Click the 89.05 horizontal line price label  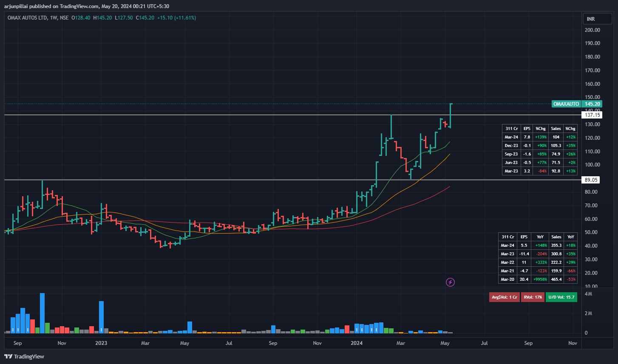point(591,180)
